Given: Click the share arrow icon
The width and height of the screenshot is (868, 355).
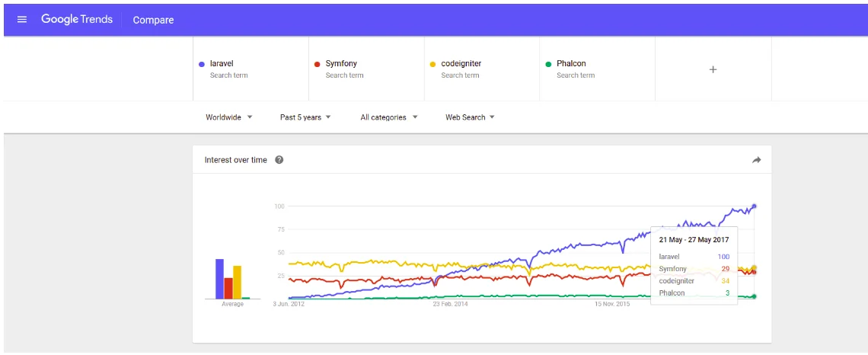Looking at the screenshot, I should coord(756,160).
